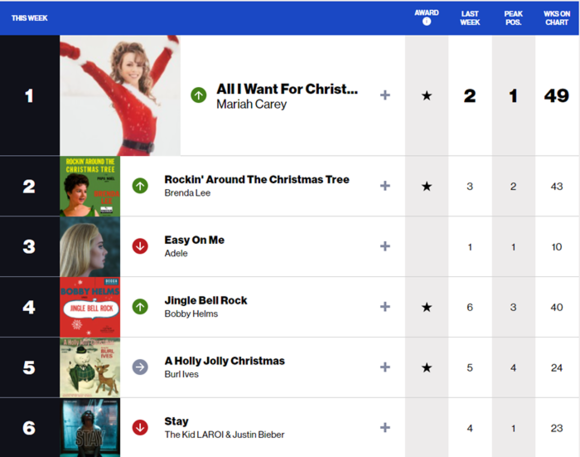Expand All I Want For Christmas row with plus

385,95
